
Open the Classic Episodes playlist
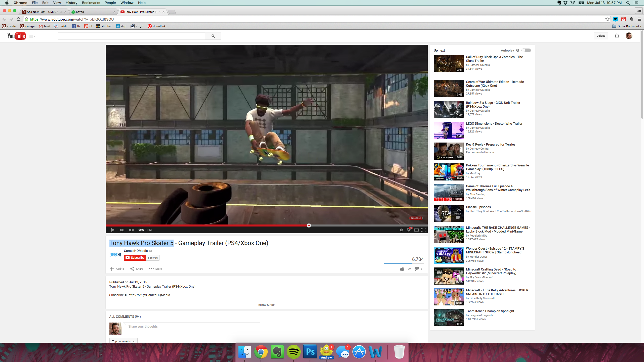pos(478,207)
